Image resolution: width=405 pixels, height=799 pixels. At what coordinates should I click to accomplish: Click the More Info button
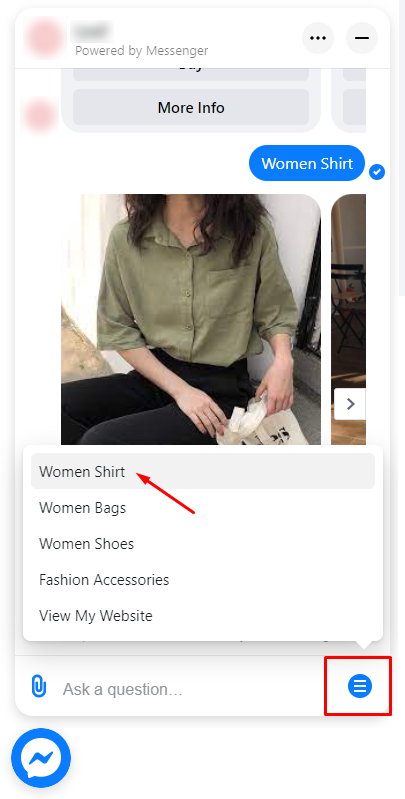(191, 108)
